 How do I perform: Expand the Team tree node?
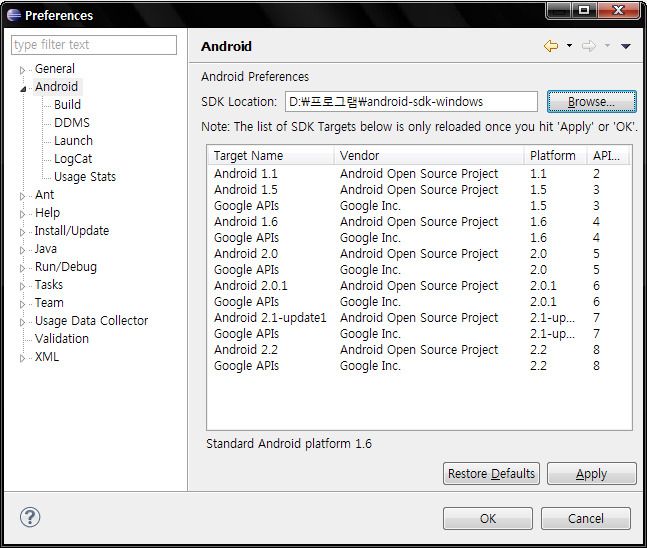tap(22, 305)
